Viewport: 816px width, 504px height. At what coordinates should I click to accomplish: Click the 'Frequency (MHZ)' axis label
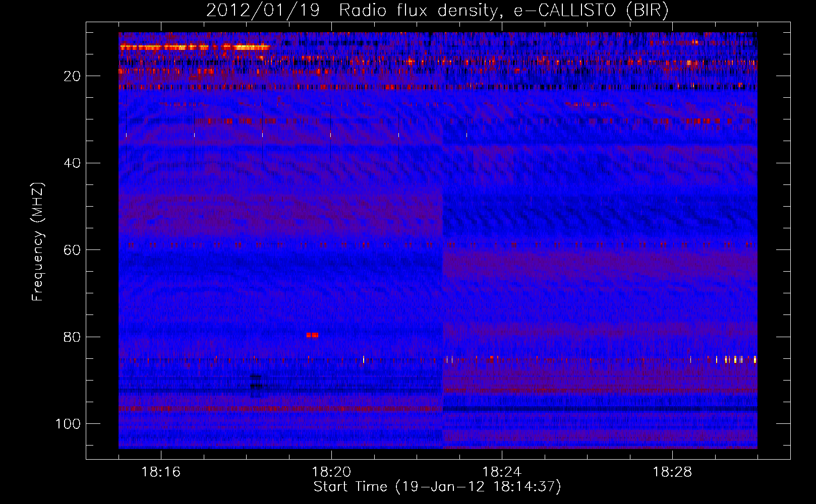point(38,241)
